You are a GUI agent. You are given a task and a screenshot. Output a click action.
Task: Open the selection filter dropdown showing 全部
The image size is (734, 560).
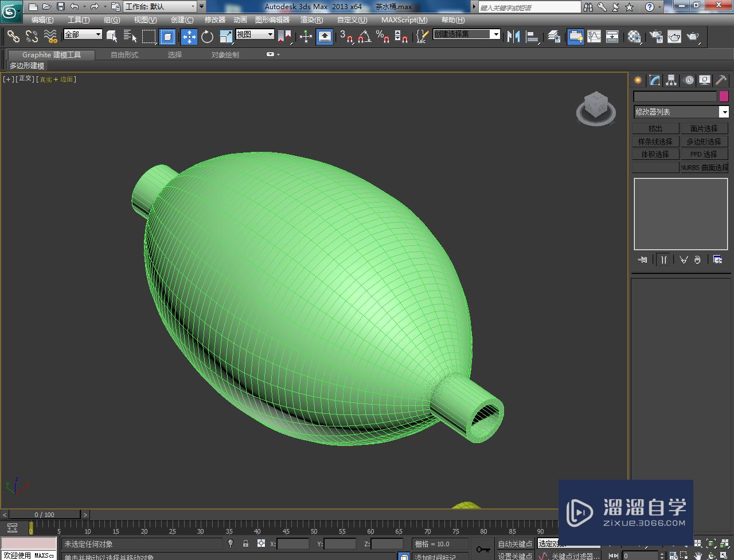[x=83, y=34]
